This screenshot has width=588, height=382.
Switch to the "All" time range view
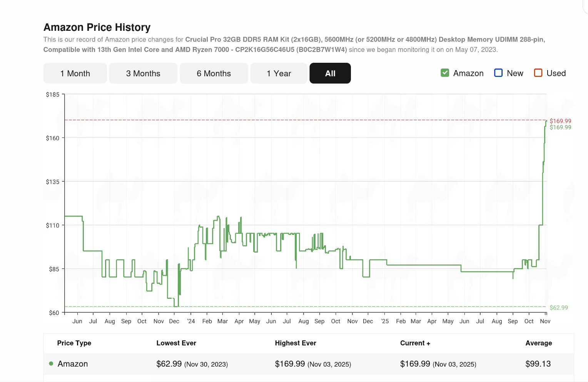(x=330, y=73)
